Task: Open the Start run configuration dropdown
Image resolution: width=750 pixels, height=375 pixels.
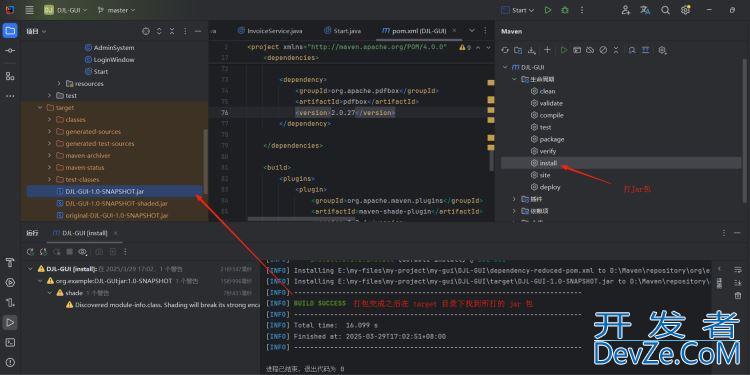Action: [518, 10]
